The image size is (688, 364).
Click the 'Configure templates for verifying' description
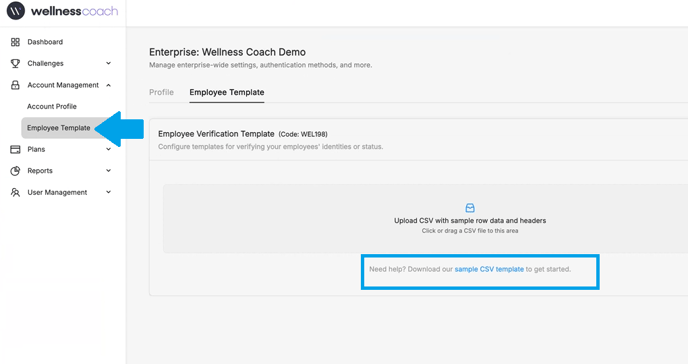(x=271, y=147)
